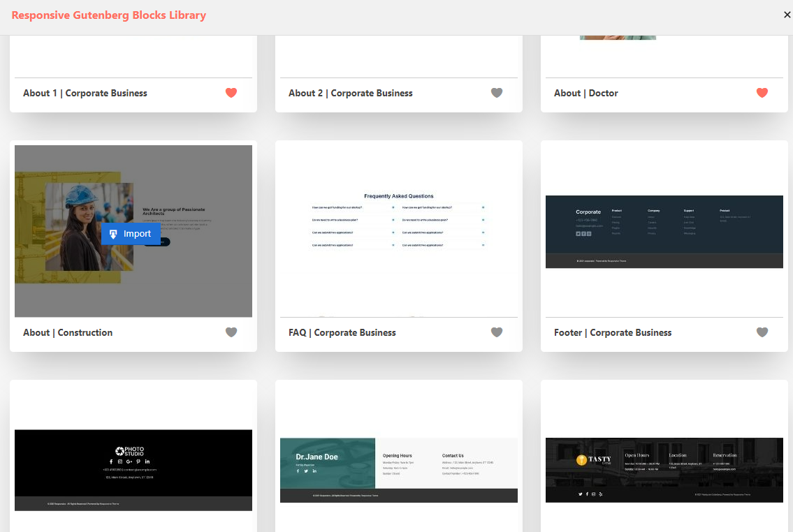Favorite the Footer Corporate Business block
This screenshot has height=532, width=793.
tap(762, 332)
